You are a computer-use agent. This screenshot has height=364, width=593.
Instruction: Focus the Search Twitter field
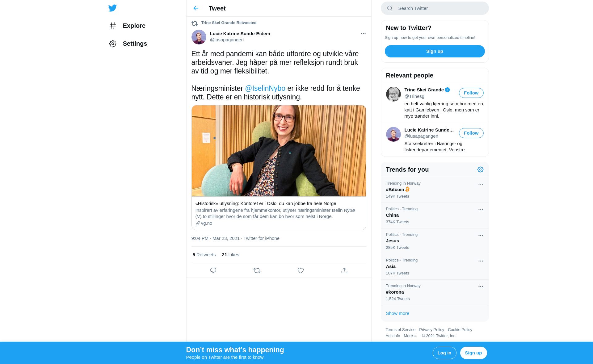pos(435,8)
